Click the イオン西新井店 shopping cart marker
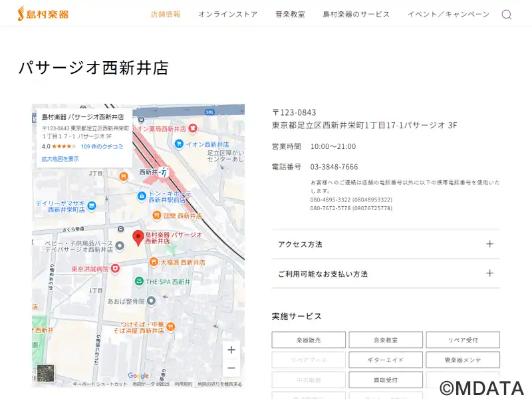 [179, 144]
